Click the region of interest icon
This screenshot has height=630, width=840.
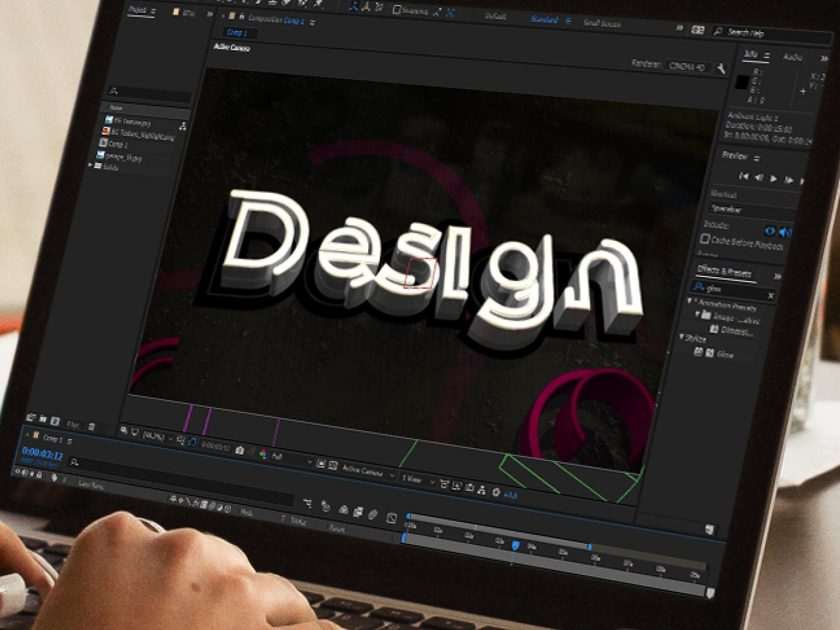click(x=321, y=463)
